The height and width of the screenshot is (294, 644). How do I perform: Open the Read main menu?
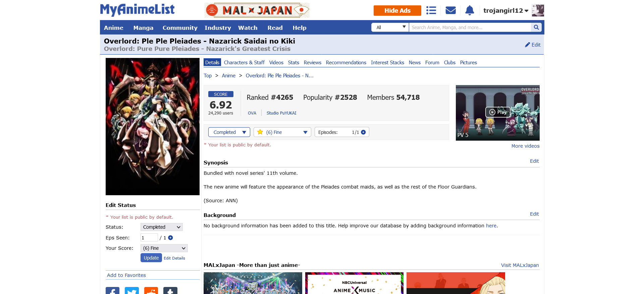(275, 28)
